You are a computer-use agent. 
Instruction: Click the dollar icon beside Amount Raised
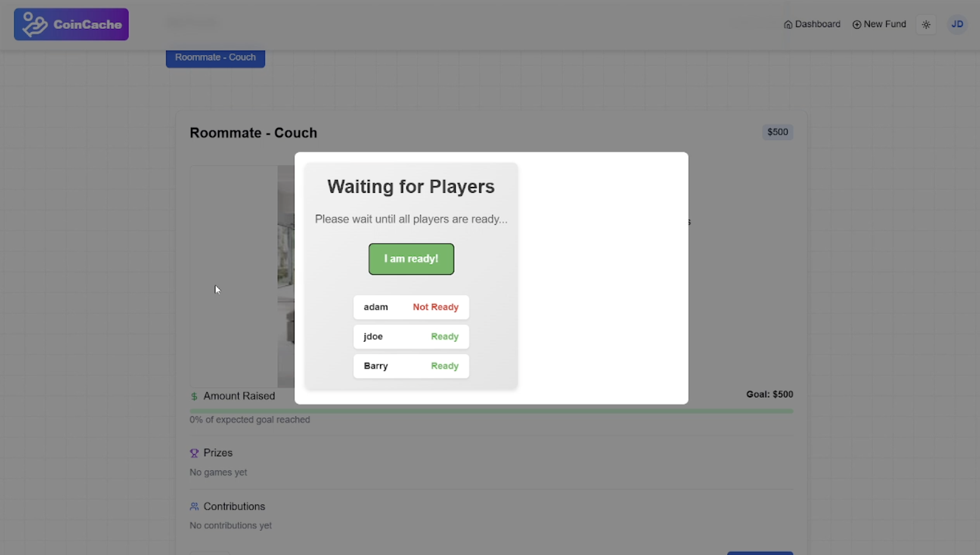click(x=194, y=396)
